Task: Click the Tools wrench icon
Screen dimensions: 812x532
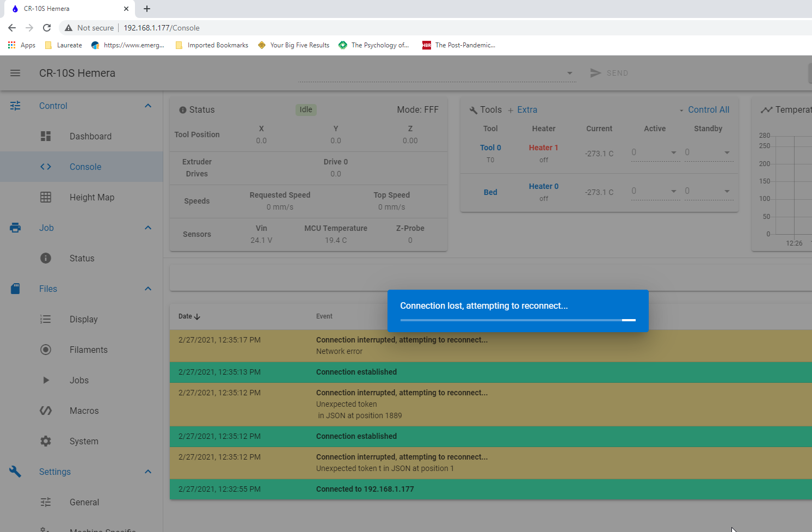Action: coord(473,110)
